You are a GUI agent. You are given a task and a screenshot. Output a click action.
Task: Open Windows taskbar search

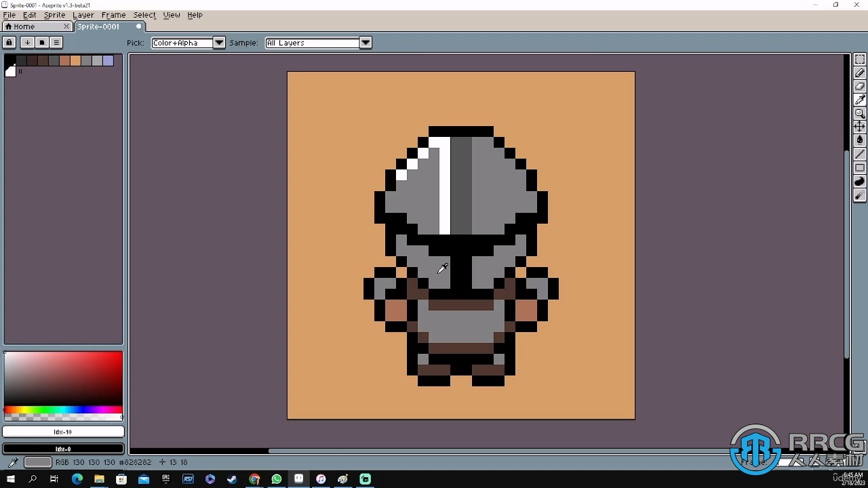[33, 479]
